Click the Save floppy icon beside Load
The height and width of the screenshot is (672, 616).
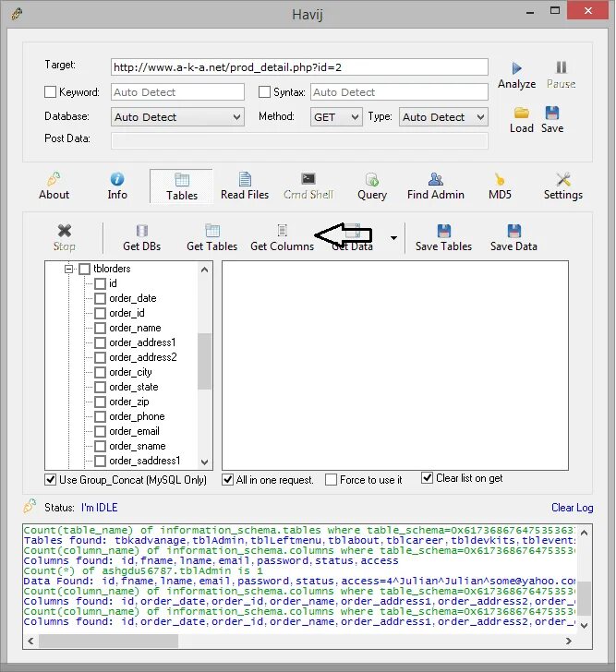(552, 113)
